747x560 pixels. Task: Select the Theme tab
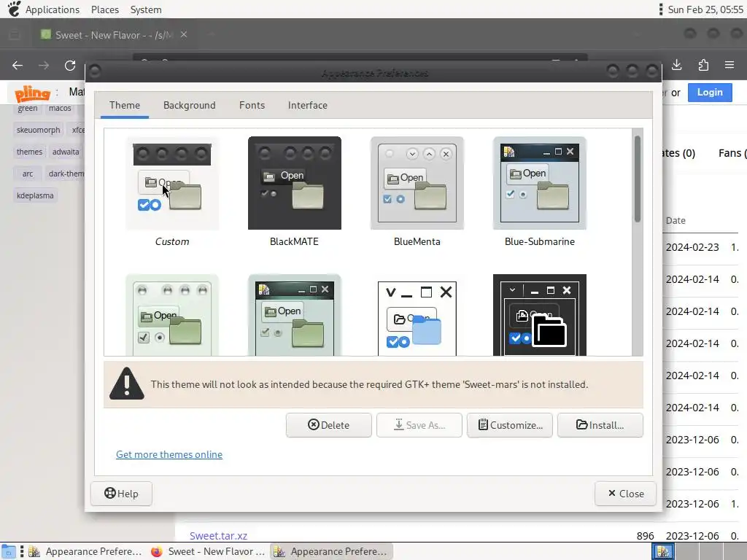point(124,105)
